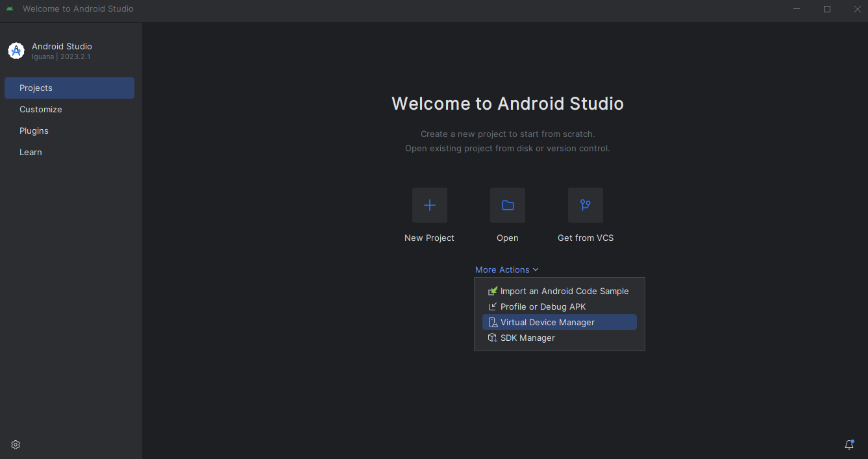The height and width of the screenshot is (459, 868).
Task: Open settings via the gear icon
Action: 16,445
